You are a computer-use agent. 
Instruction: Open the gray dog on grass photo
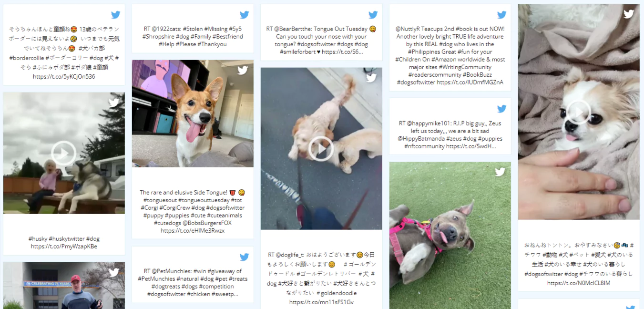[450, 236]
